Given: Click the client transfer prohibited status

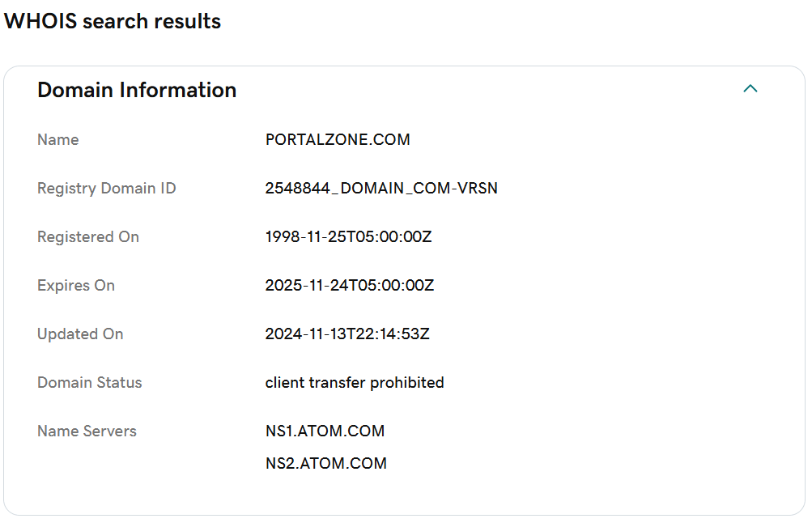Looking at the screenshot, I should [355, 383].
